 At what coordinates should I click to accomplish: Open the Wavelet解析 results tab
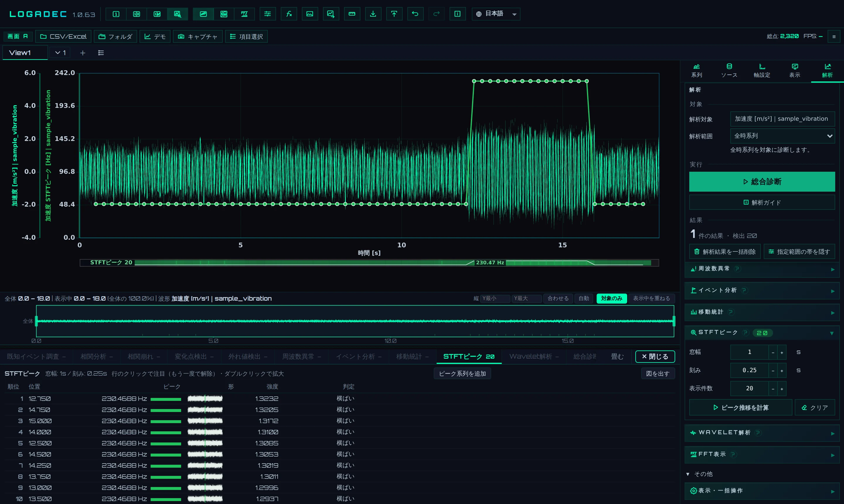click(x=534, y=356)
